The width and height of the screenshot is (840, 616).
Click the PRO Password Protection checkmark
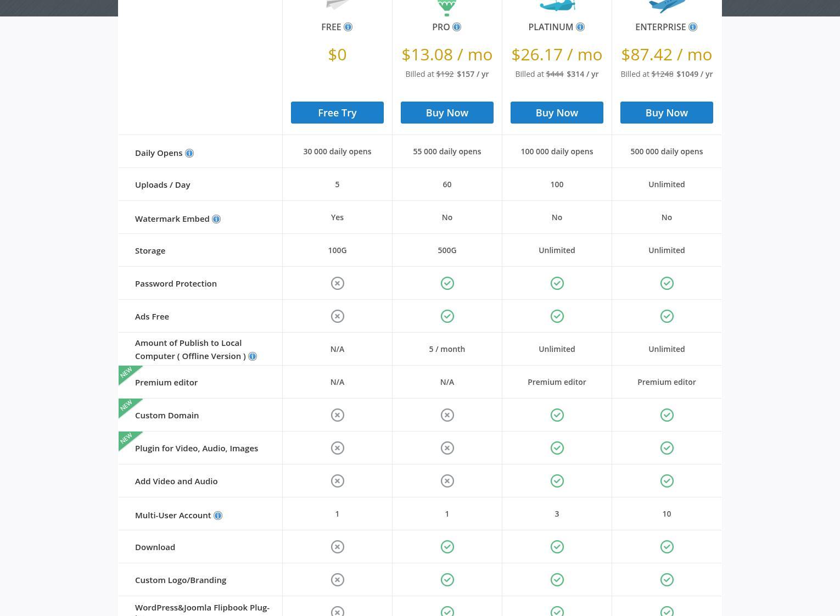click(x=447, y=283)
